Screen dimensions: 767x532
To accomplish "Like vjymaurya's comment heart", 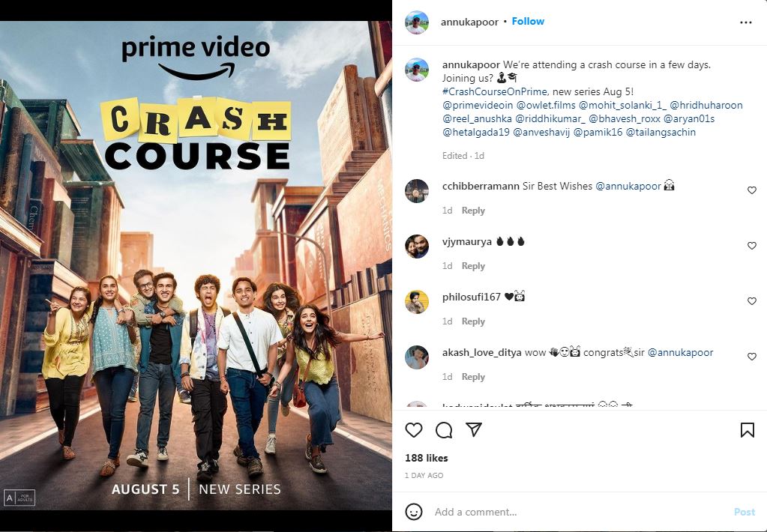I will [x=752, y=246].
